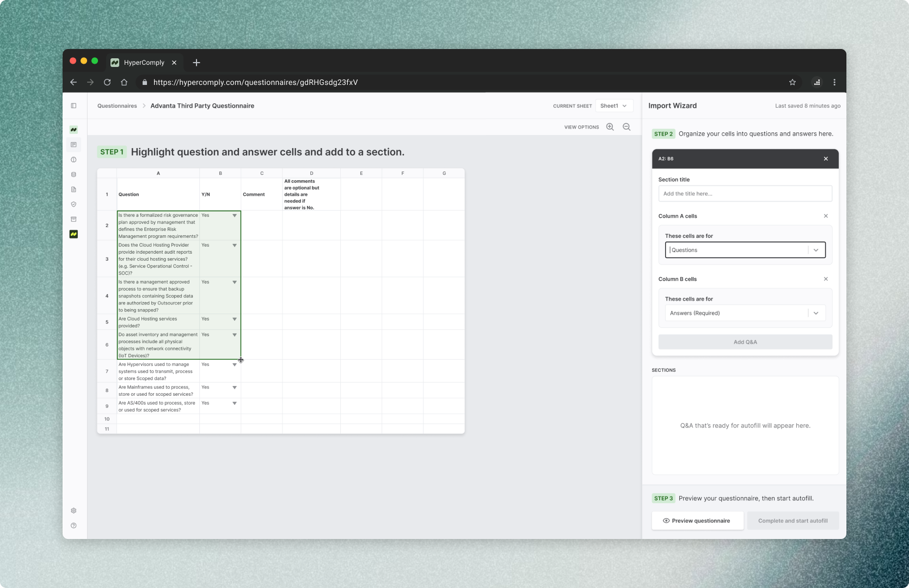The image size is (909, 588).
Task: Click Complete and start autofill button
Action: click(793, 520)
